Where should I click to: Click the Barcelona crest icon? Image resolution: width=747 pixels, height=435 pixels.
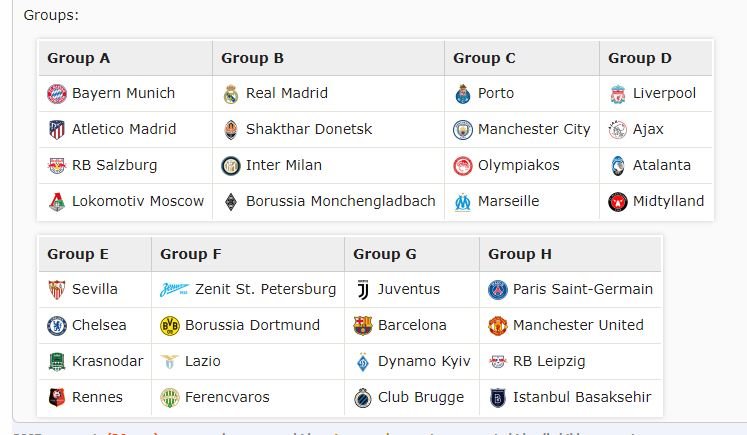[362, 326]
